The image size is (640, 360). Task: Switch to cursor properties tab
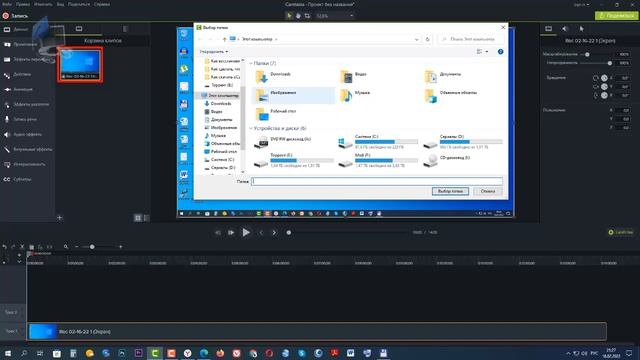pos(582,29)
